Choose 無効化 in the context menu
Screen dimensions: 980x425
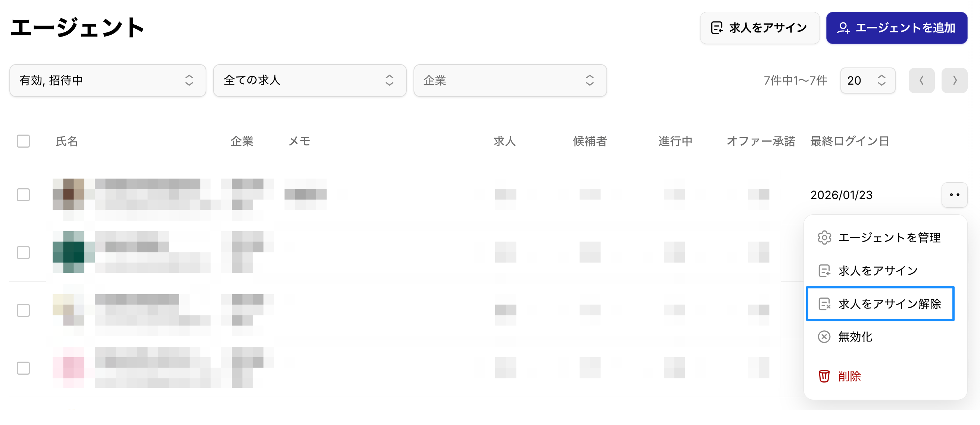tap(855, 337)
